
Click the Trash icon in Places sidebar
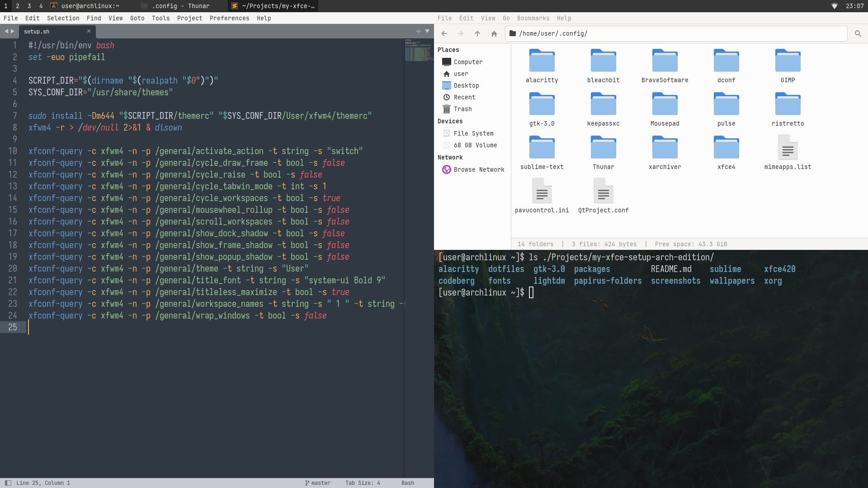pyautogui.click(x=447, y=109)
